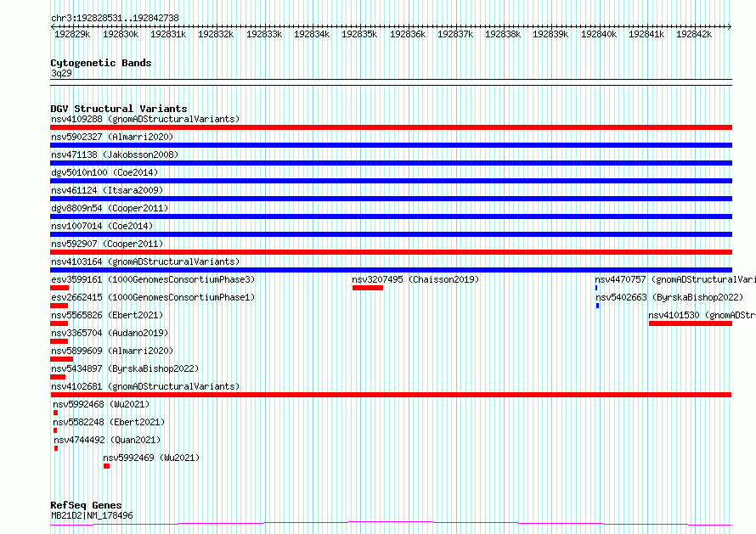Select nsv5992469 (Wu2021) label
This screenshot has height=534, width=756.
[x=151, y=458]
